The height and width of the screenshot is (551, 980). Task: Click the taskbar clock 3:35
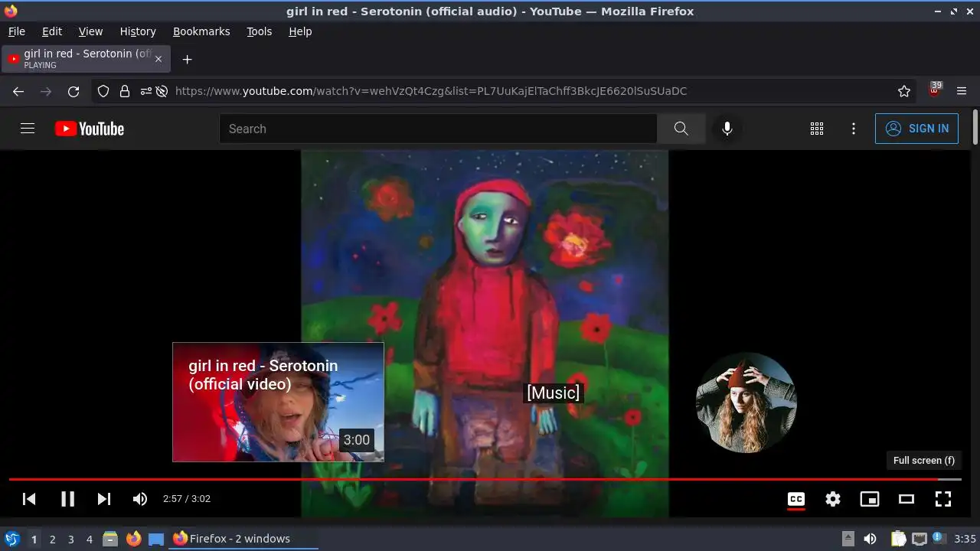[x=965, y=539]
